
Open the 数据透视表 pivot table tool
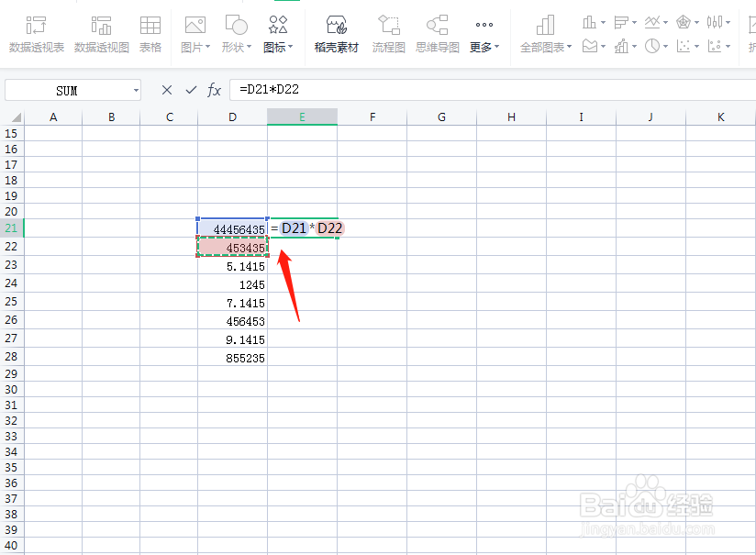point(37,34)
